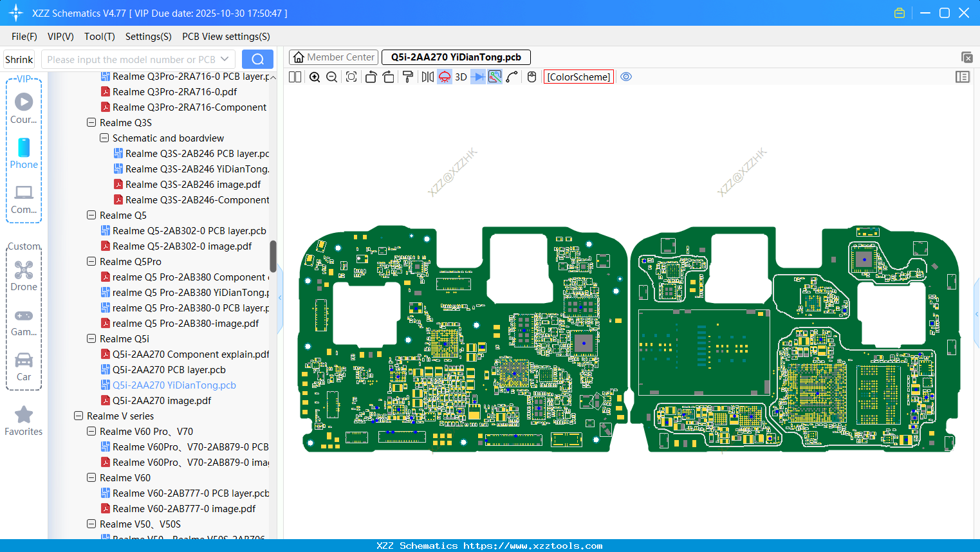Click the Shrink button
This screenshot has height=552, width=980.
pyautogui.click(x=19, y=59)
